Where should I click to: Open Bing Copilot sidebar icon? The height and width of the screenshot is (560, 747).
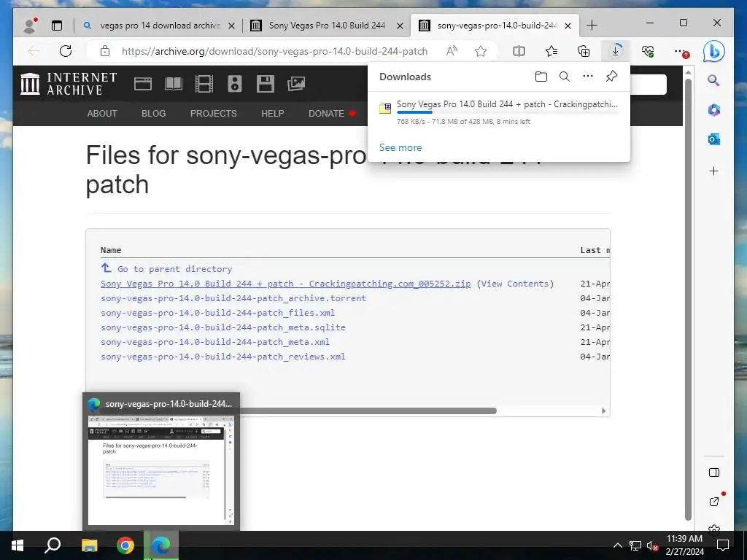coord(713,51)
